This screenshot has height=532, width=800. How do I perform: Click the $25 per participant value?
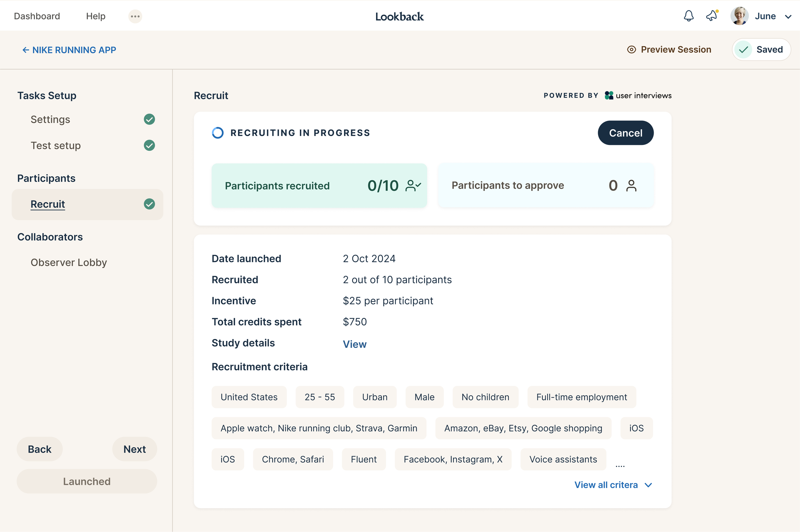[388, 301]
